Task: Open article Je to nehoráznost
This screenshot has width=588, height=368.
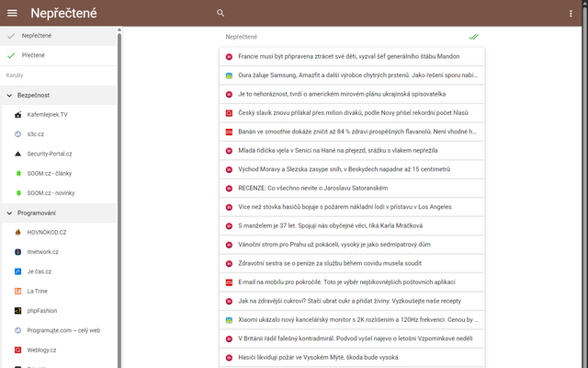Action: click(352, 94)
